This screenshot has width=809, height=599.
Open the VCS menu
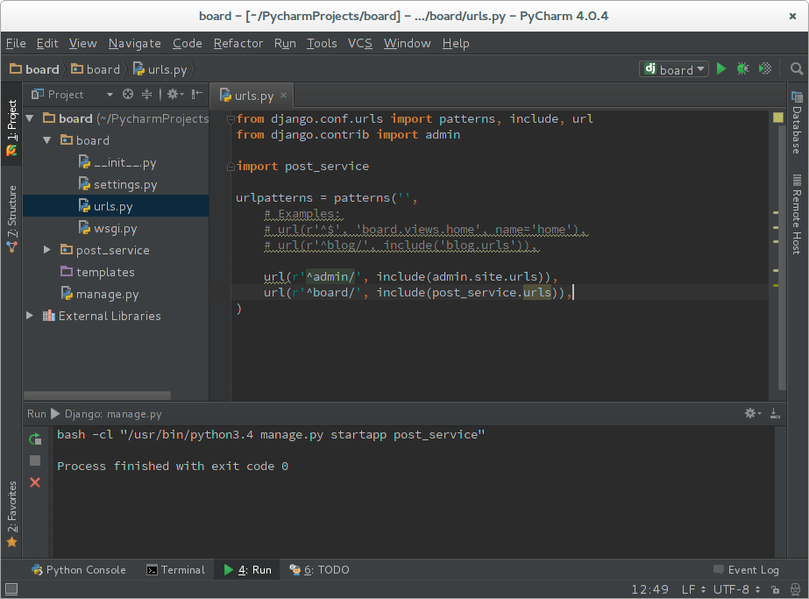360,43
